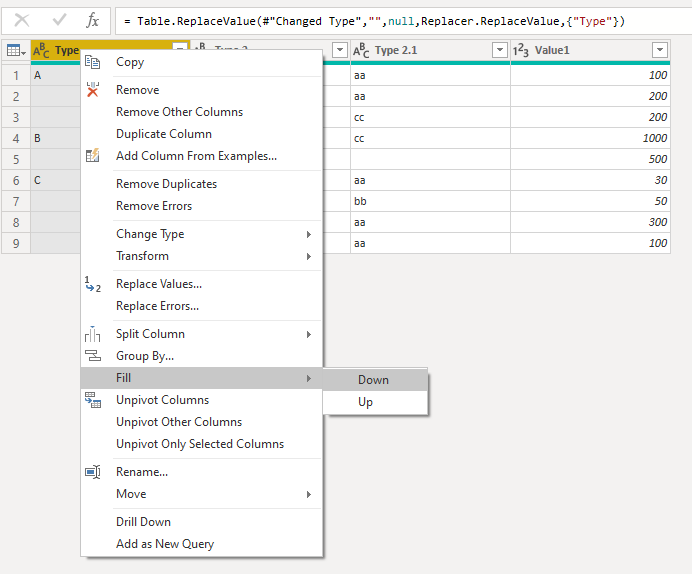Open the Type 2.1 column filter dropdown
The height and width of the screenshot is (574, 692).
pos(500,50)
